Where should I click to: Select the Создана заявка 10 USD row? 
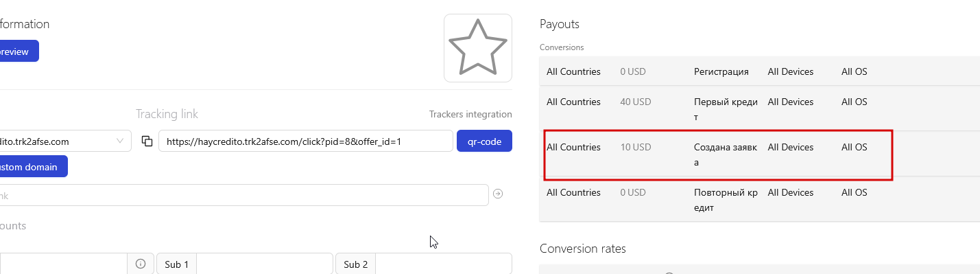[x=760, y=154]
